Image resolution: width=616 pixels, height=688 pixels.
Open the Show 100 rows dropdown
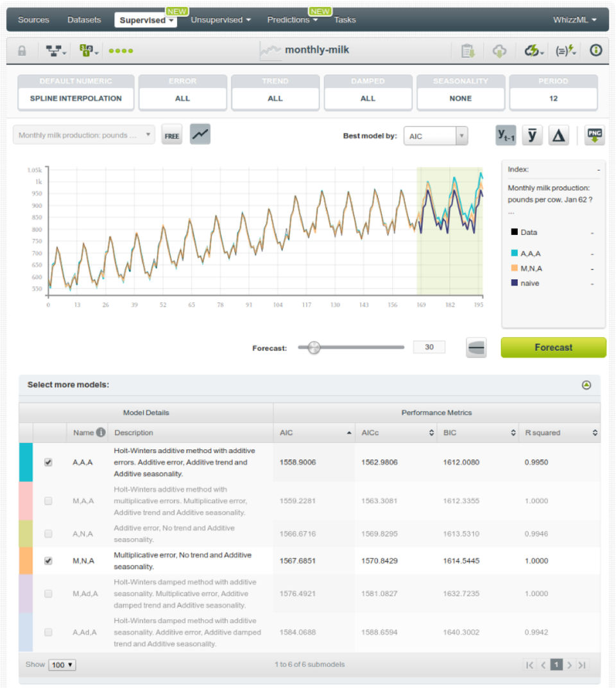pos(62,665)
